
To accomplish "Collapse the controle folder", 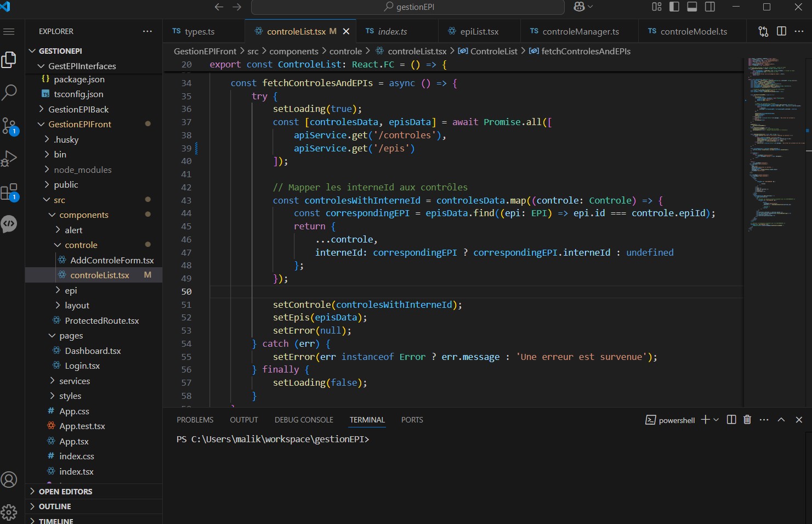I will (94, 245).
